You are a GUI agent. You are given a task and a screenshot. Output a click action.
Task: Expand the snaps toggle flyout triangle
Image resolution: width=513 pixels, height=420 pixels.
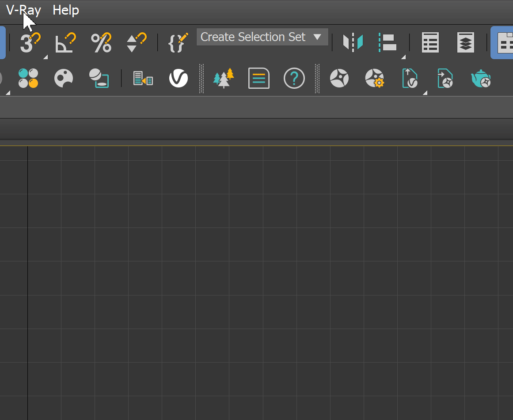tap(46, 56)
